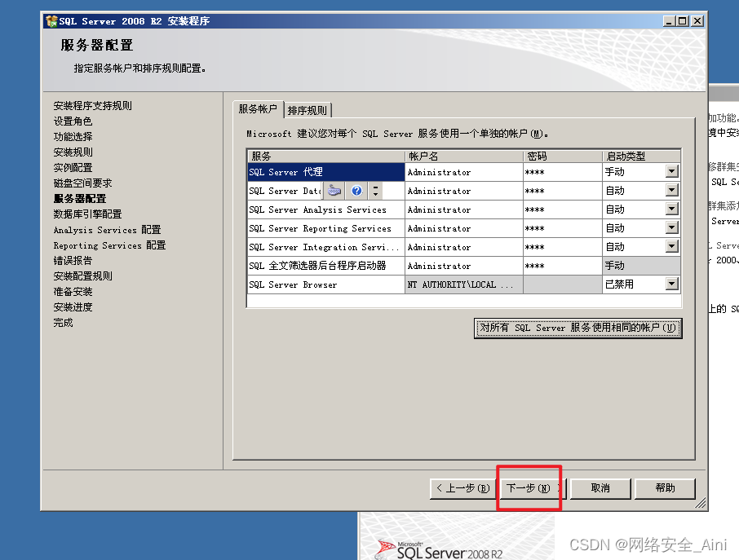Click the 启动类型 column header
Image resolution: width=739 pixels, height=560 pixels.
pos(641,156)
